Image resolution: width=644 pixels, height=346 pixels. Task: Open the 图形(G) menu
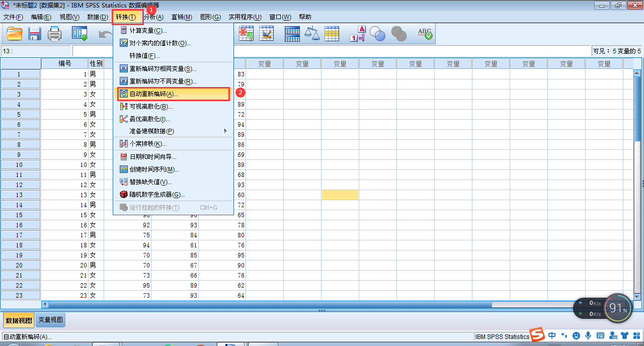210,17
